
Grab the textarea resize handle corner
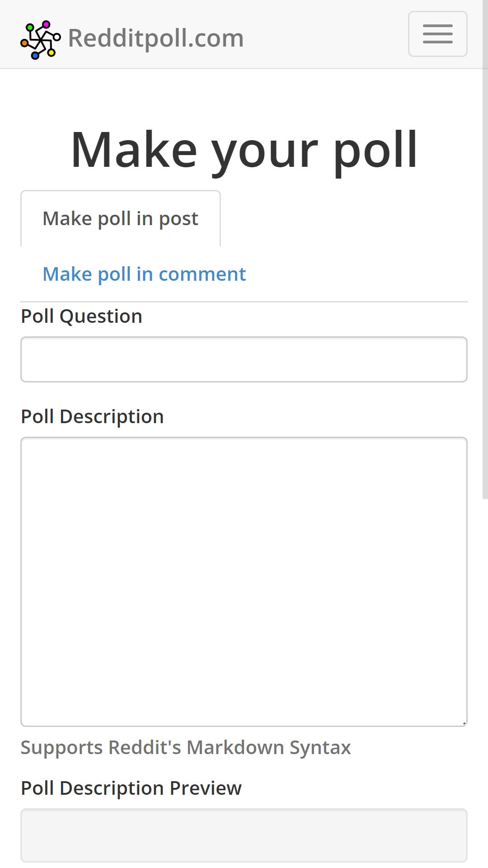[464, 723]
